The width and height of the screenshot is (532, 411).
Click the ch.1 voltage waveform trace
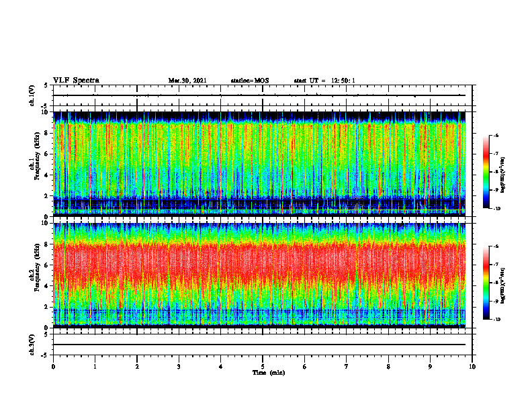(259, 95)
